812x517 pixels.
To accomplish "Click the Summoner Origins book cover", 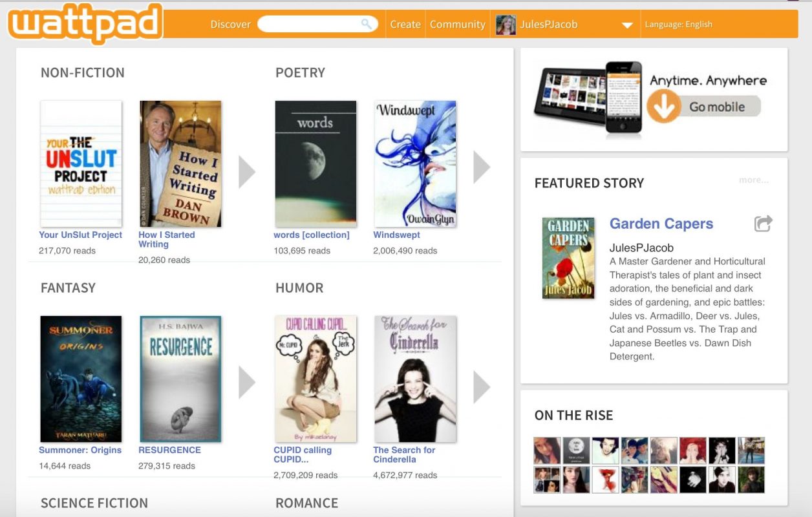I will 81,379.
